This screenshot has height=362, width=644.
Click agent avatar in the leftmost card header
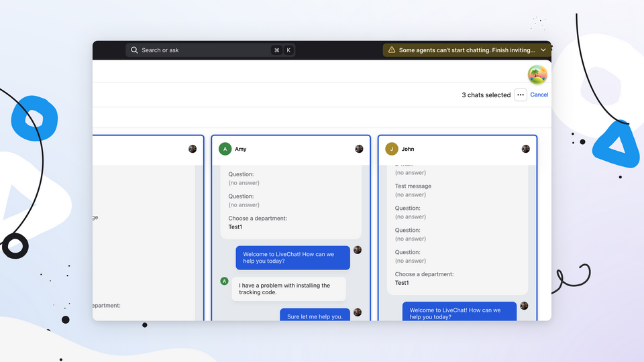(x=193, y=149)
